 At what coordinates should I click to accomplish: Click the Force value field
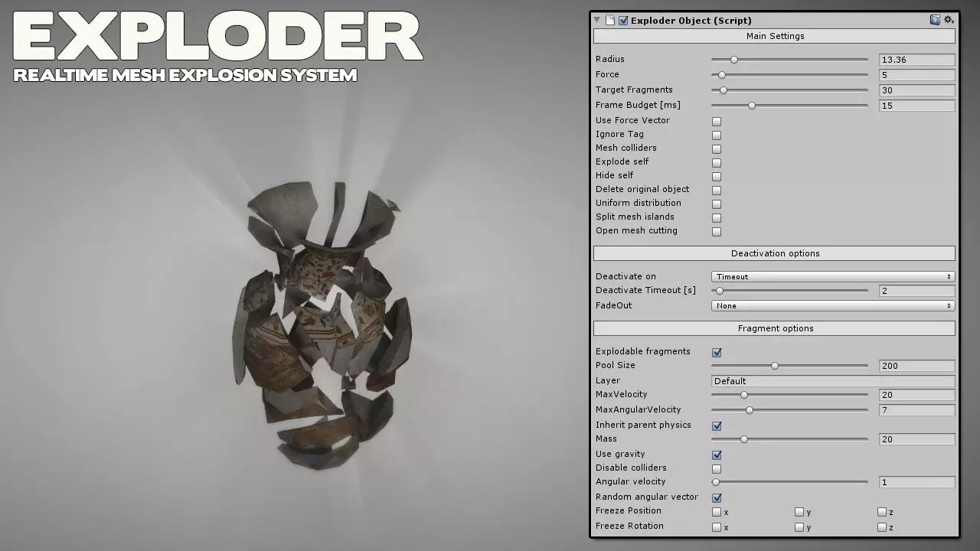[916, 75]
